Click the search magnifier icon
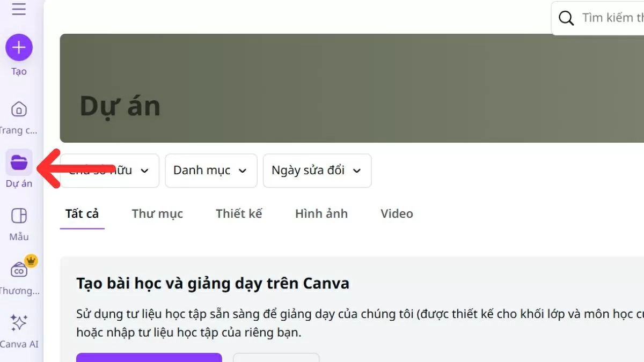 click(566, 18)
